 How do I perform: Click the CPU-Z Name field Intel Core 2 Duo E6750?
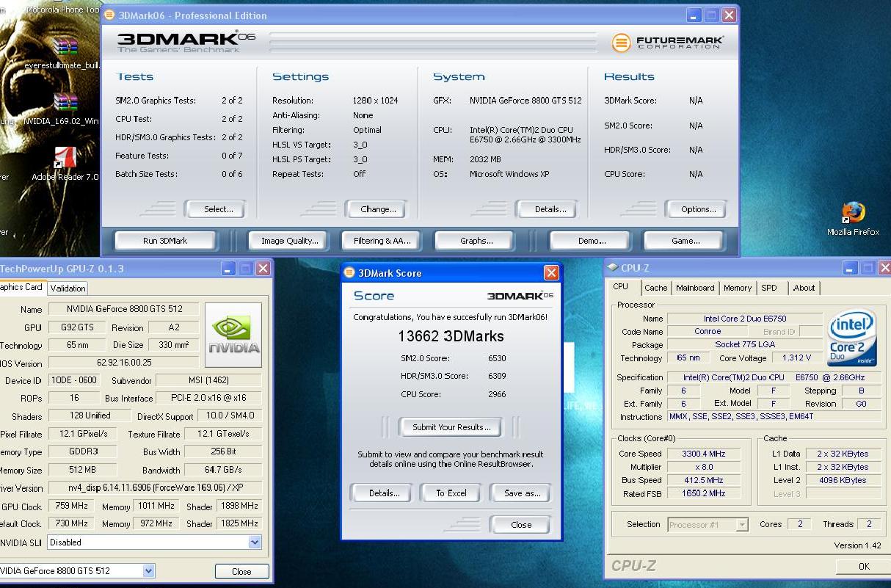(x=744, y=319)
